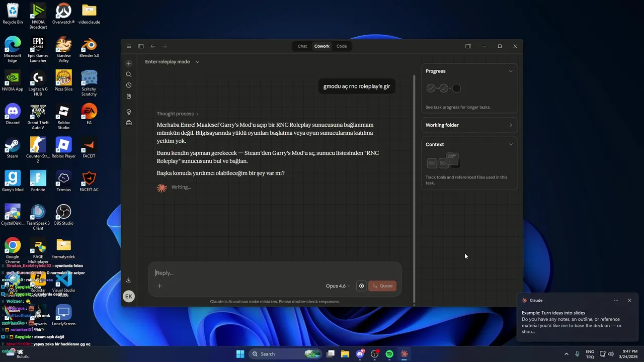Switch to the Code tab
The width and height of the screenshot is (644, 362).
342,46
